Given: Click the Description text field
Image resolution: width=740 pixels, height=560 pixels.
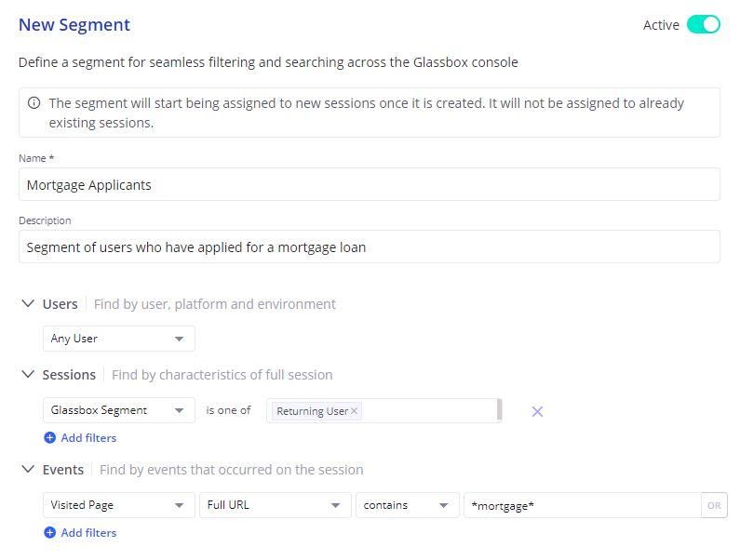Looking at the screenshot, I should pos(369,247).
